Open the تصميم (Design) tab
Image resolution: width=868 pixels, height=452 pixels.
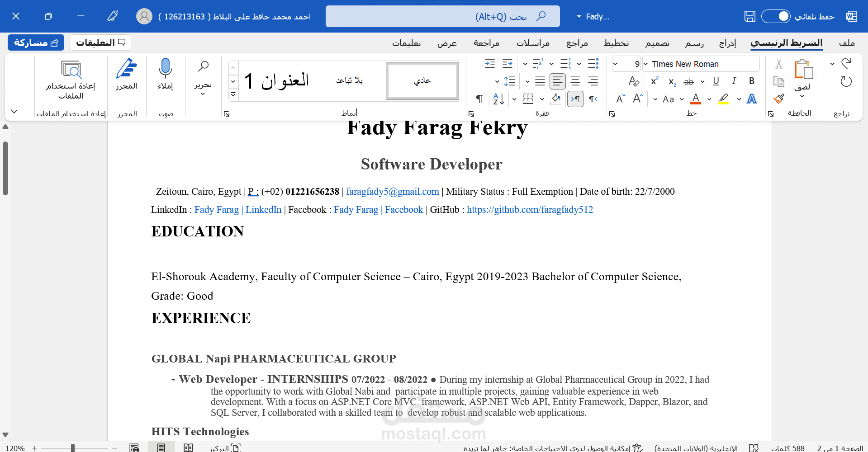pyautogui.click(x=657, y=43)
